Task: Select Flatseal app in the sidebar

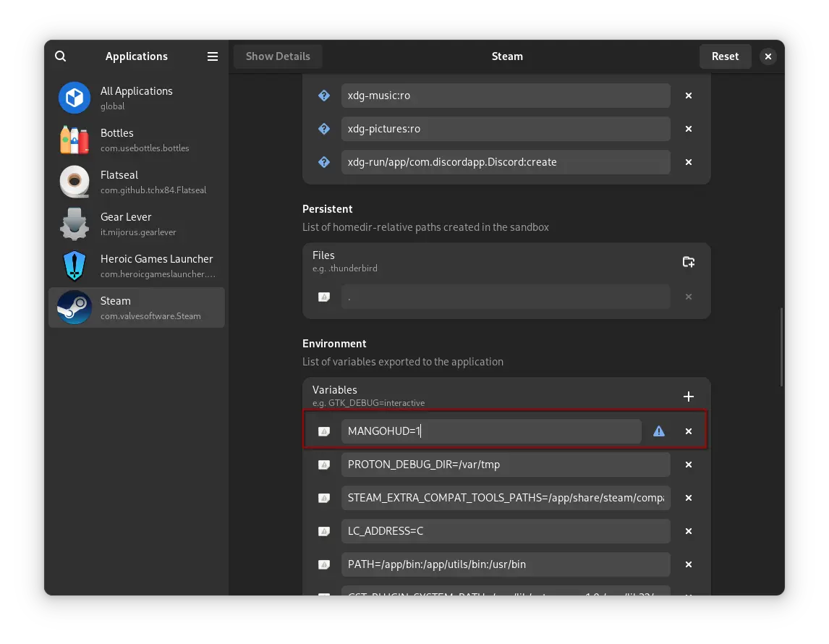Action: coord(137,182)
